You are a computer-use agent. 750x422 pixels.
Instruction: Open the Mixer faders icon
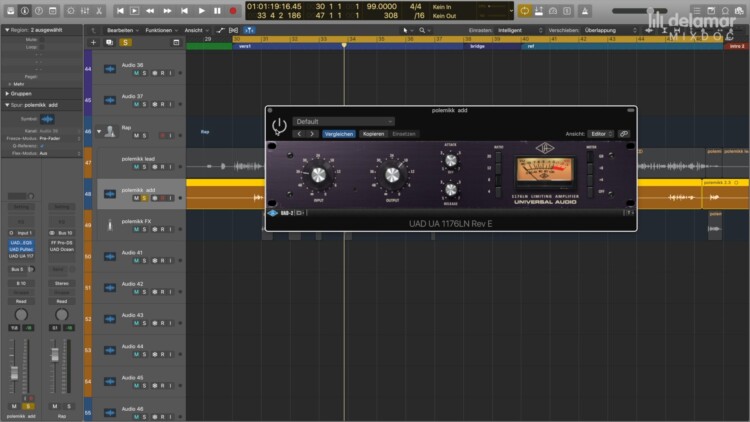point(85,11)
